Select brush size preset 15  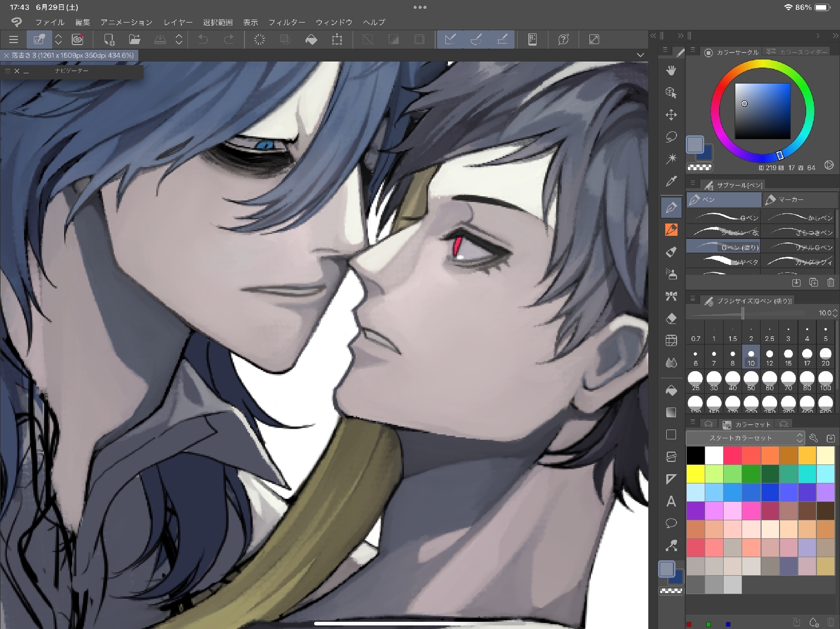[x=788, y=357]
